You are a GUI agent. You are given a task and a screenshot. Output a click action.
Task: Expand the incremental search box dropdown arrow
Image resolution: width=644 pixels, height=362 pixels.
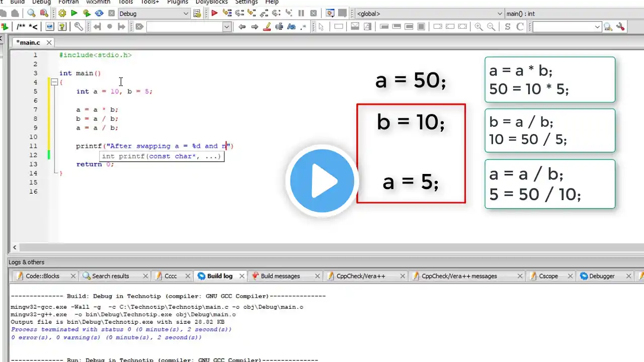click(226, 27)
